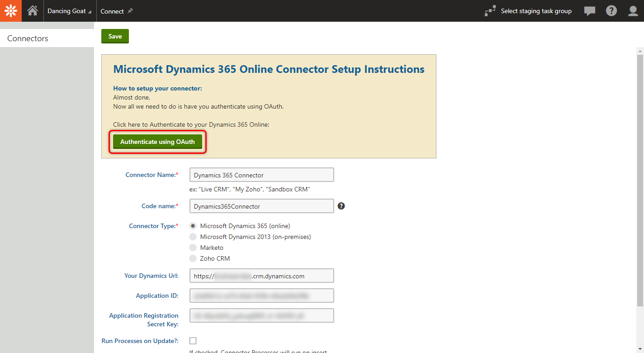Image resolution: width=644 pixels, height=353 pixels.
Task: Click the Connector Type label
Action: 153,226
